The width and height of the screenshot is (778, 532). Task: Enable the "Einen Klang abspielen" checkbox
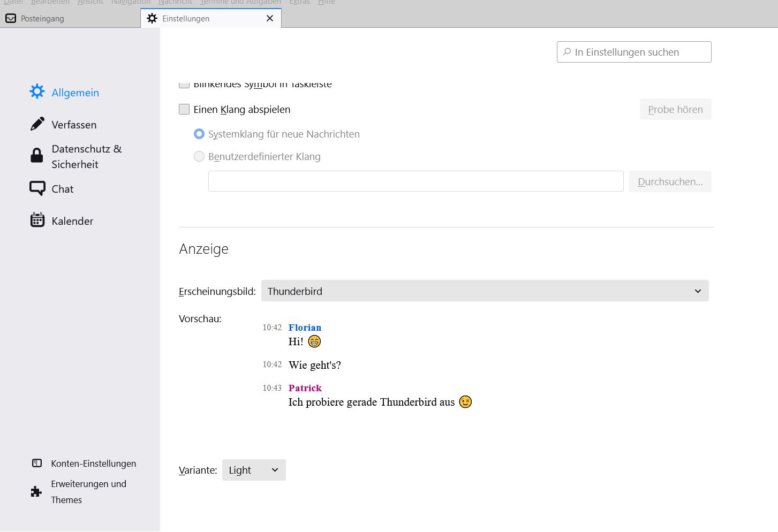click(184, 109)
